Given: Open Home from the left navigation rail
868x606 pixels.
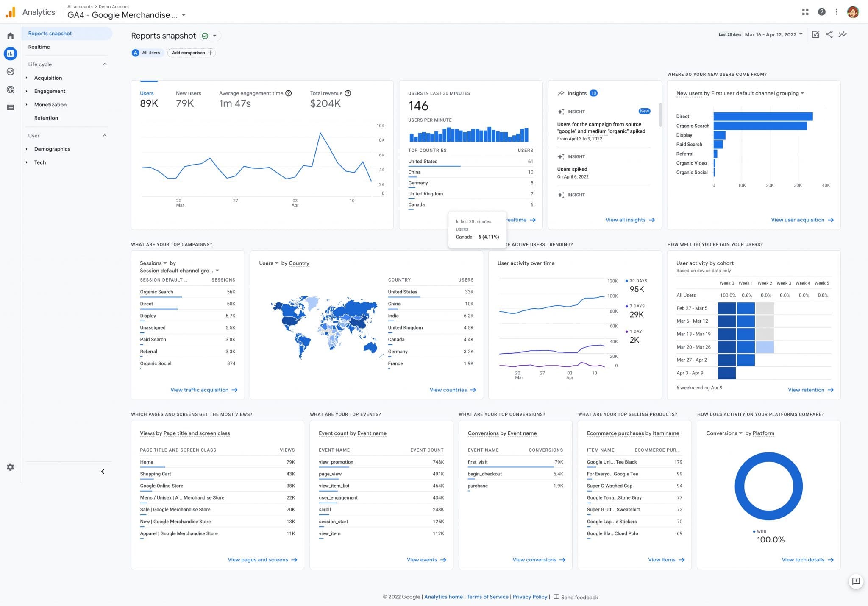Looking at the screenshot, I should pos(10,36).
